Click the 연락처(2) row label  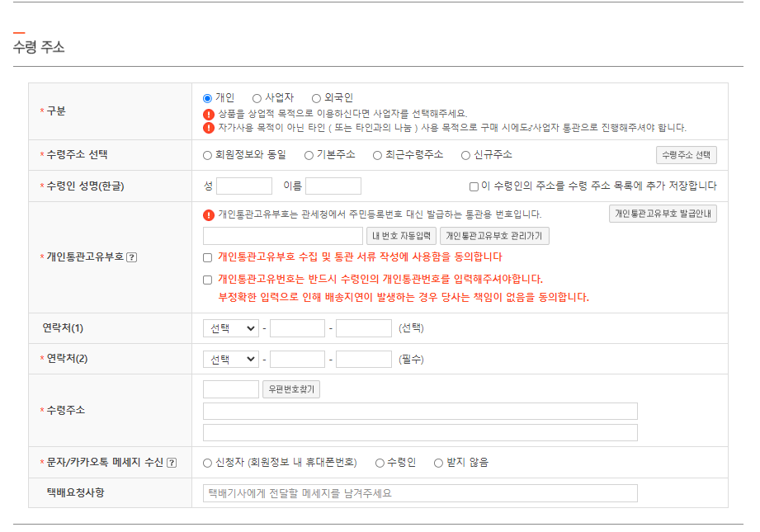(67, 359)
